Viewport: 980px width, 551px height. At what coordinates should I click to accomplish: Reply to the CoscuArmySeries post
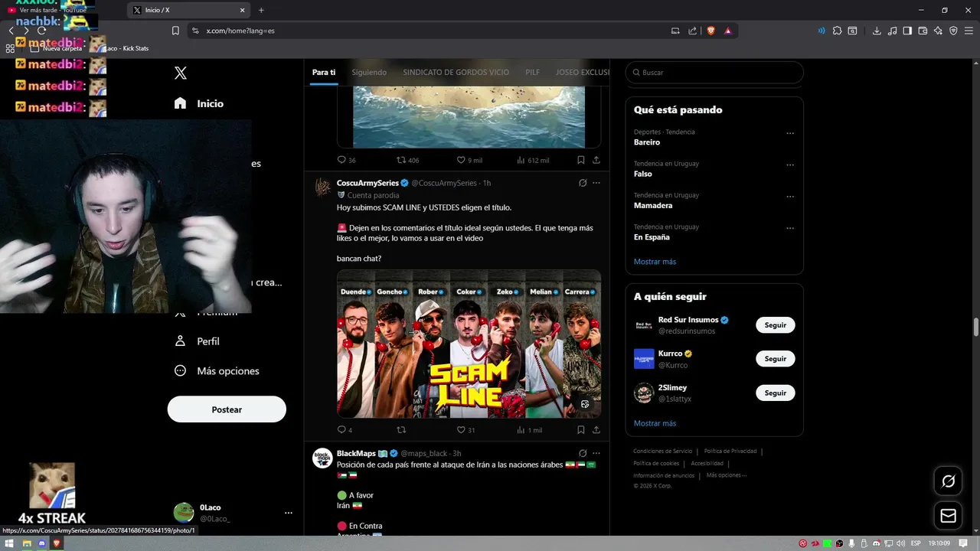[341, 429]
